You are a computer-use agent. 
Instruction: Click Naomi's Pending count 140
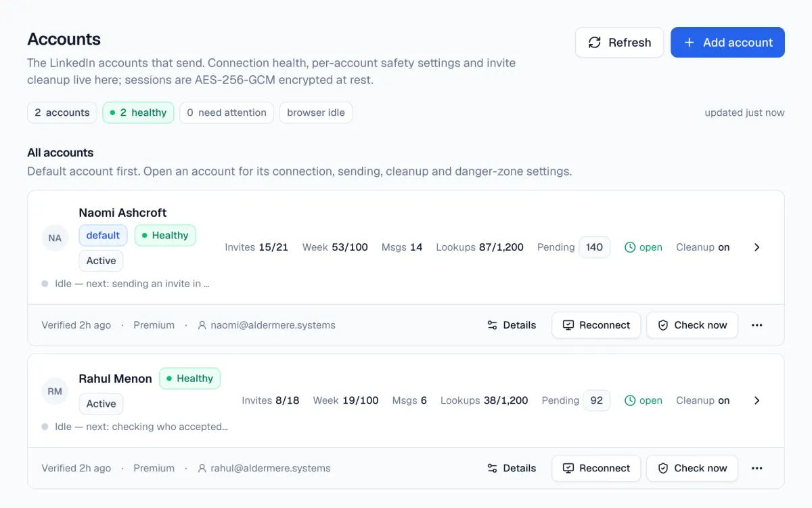coord(595,247)
